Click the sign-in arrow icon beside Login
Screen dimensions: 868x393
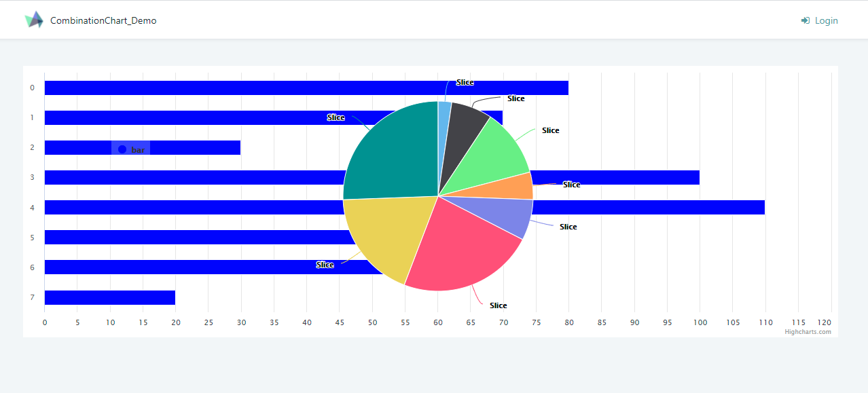pos(805,20)
